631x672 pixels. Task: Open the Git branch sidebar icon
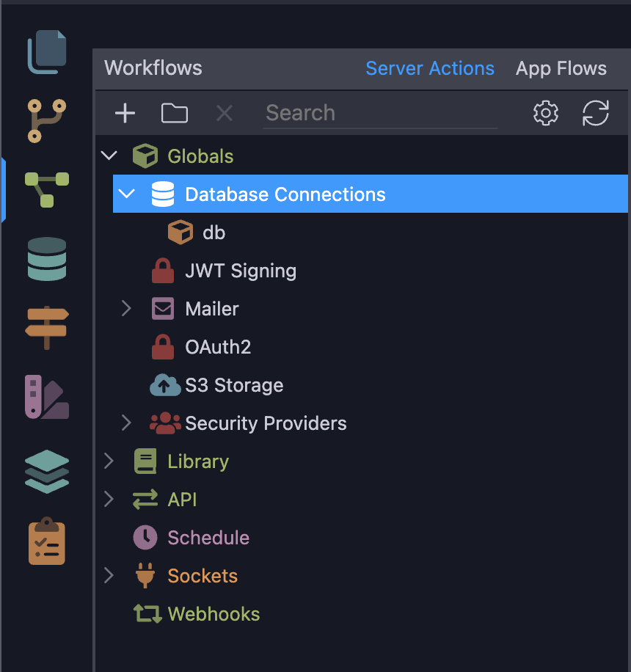[x=47, y=121]
